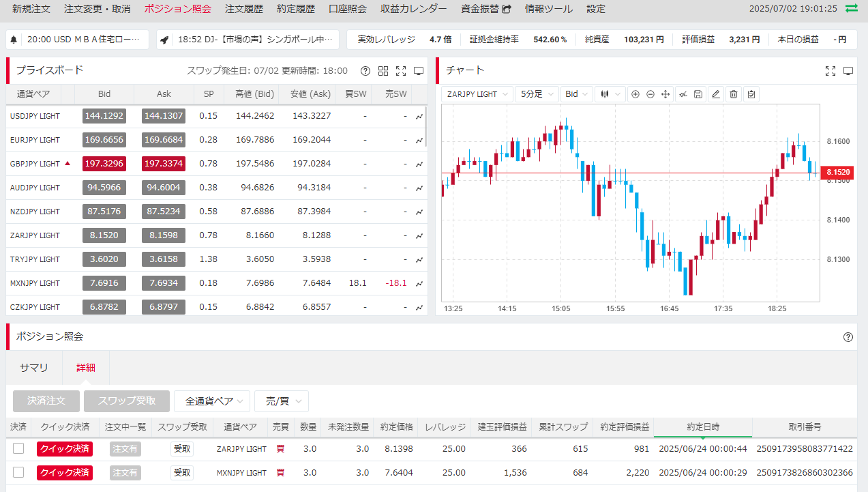Zoom out the chart with minus icon
868x492 pixels.
(650, 94)
